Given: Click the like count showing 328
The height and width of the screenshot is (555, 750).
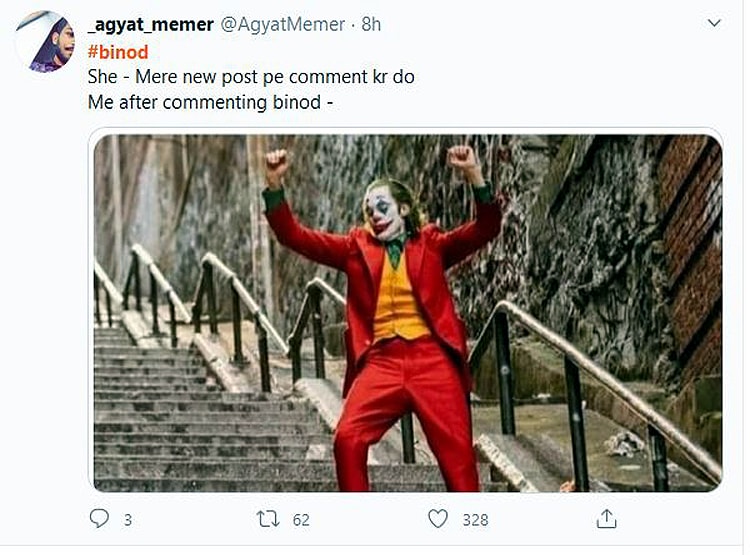Looking at the screenshot, I should point(475,520).
